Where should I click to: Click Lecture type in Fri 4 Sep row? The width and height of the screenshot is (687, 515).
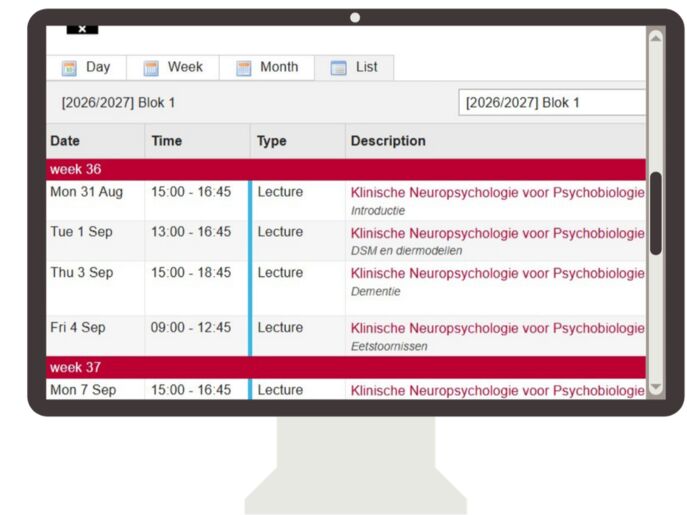(280, 327)
